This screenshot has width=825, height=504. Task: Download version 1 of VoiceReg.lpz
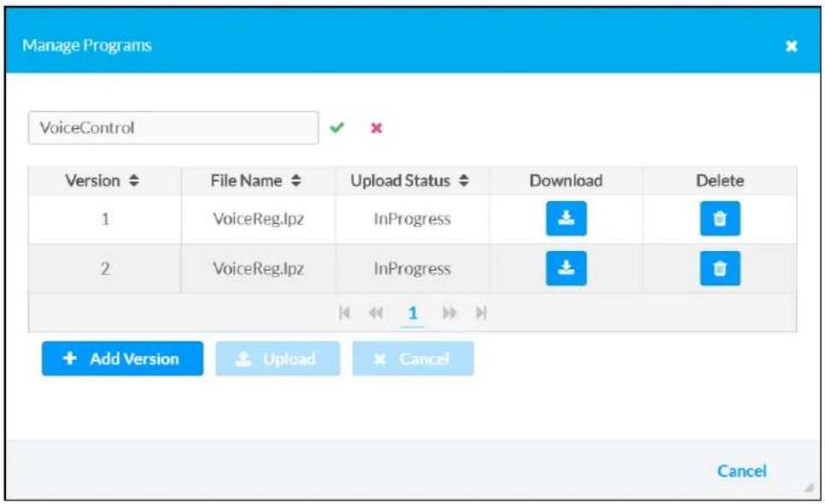click(x=566, y=219)
